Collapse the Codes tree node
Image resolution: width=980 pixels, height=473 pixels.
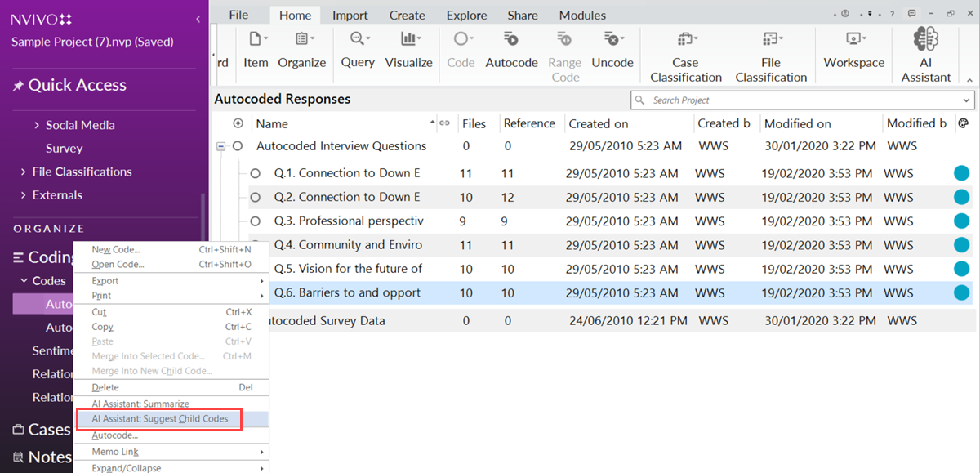point(24,280)
